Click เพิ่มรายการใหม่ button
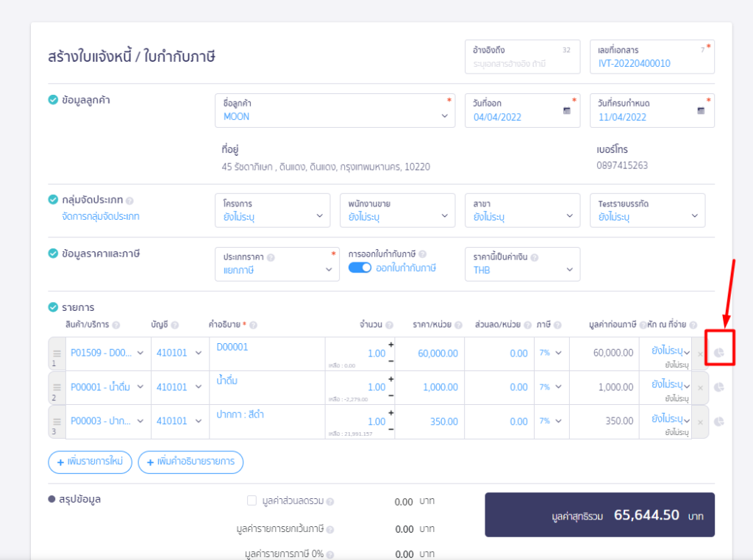 click(x=90, y=462)
